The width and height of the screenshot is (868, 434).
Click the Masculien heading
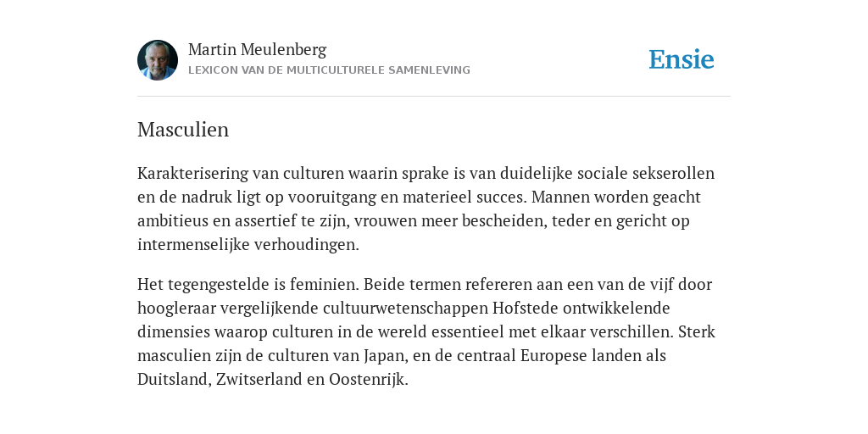pos(183,130)
